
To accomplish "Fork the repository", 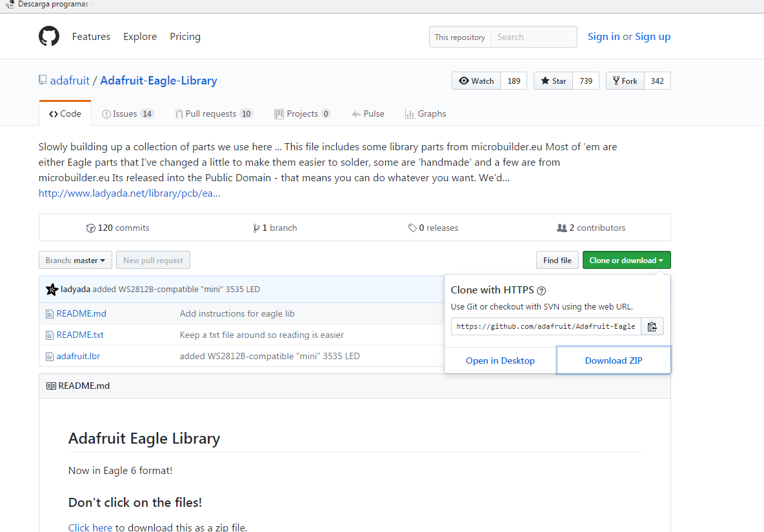I will pyautogui.click(x=625, y=81).
